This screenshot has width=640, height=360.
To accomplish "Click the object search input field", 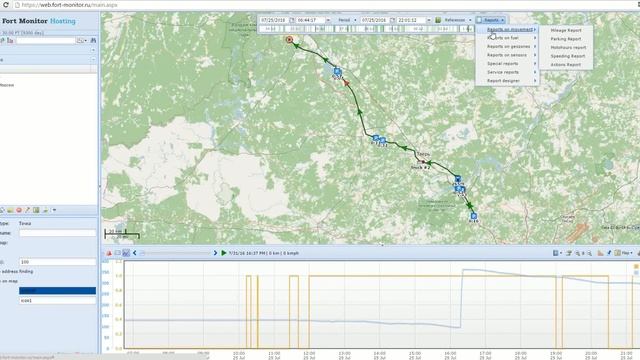I will coord(46,40).
